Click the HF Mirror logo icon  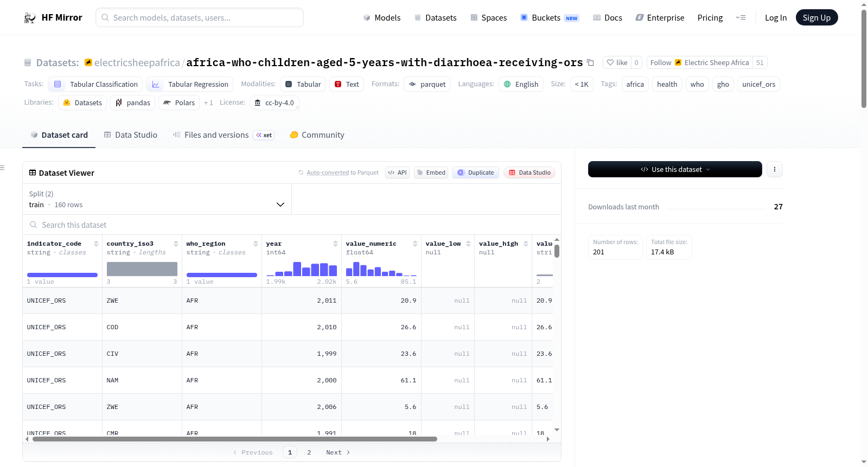[x=30, y=18]
